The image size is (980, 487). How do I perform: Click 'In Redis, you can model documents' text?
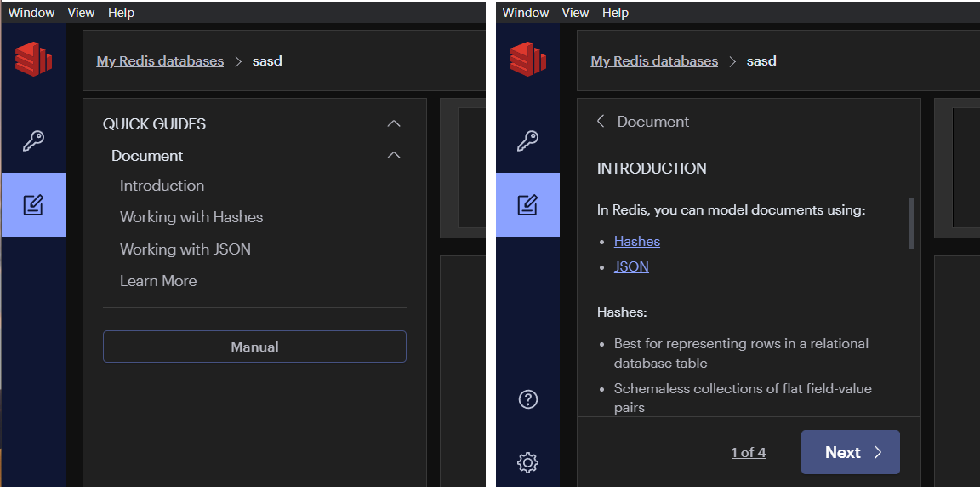point(732,210)
